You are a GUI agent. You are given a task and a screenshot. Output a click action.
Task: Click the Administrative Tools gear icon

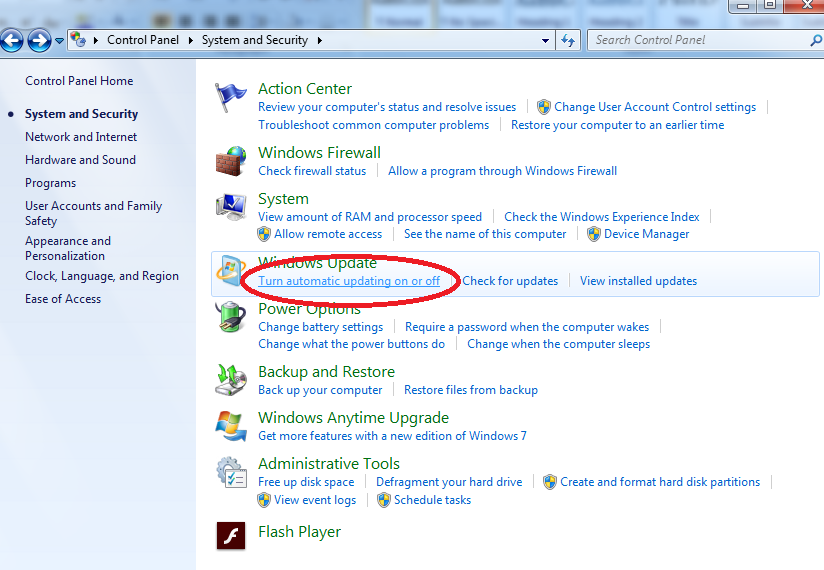point(231,472)
